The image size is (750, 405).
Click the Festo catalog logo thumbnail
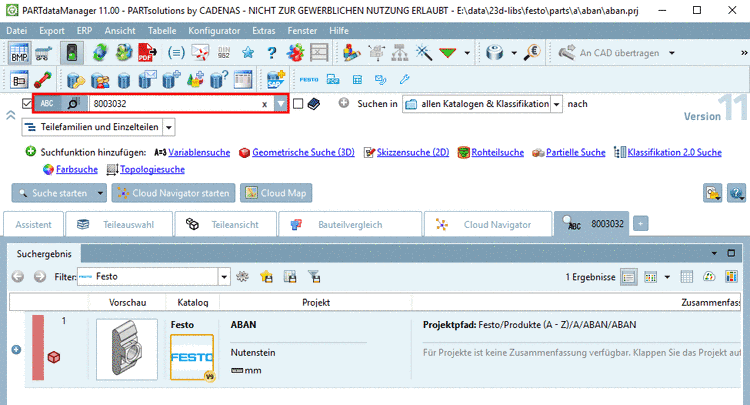coord(192,357)
